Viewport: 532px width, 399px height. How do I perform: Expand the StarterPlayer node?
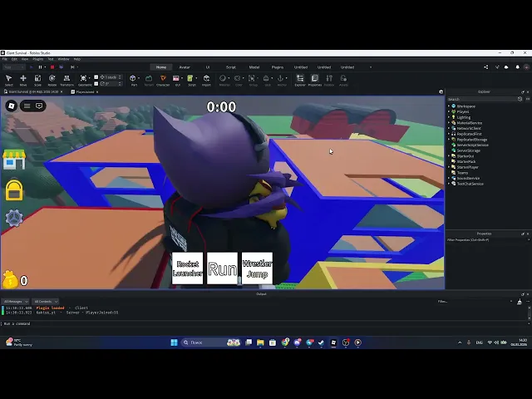(x=449, y=167)
